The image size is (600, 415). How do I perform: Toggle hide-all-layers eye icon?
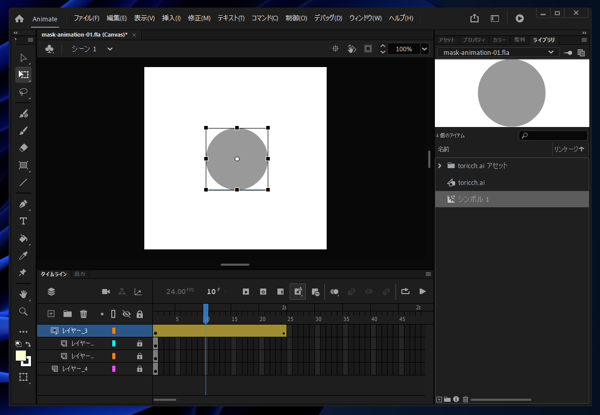coord(126,314)
